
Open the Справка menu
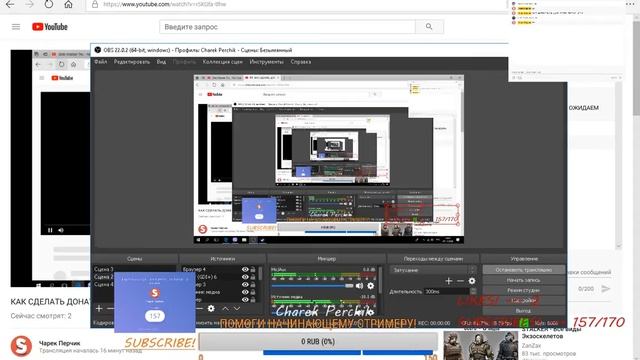click(x=301, y=62)
